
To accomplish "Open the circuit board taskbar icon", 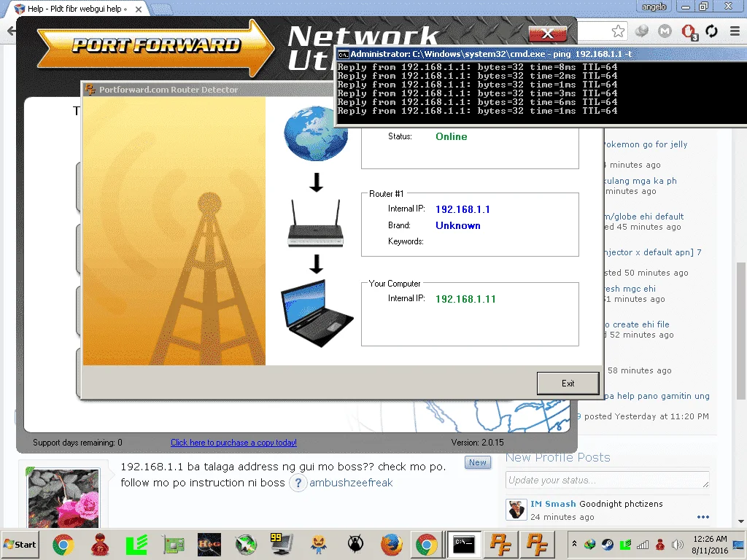I will tap(174, 544).
